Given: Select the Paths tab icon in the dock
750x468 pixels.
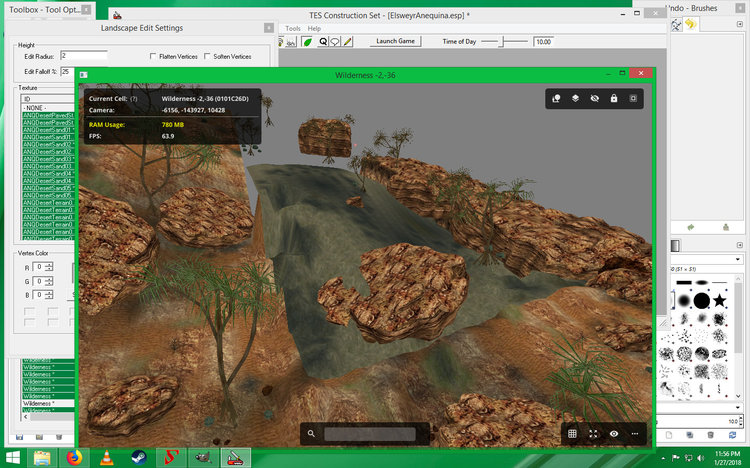Looking at the screenshot, I should [x=676, y=25].
